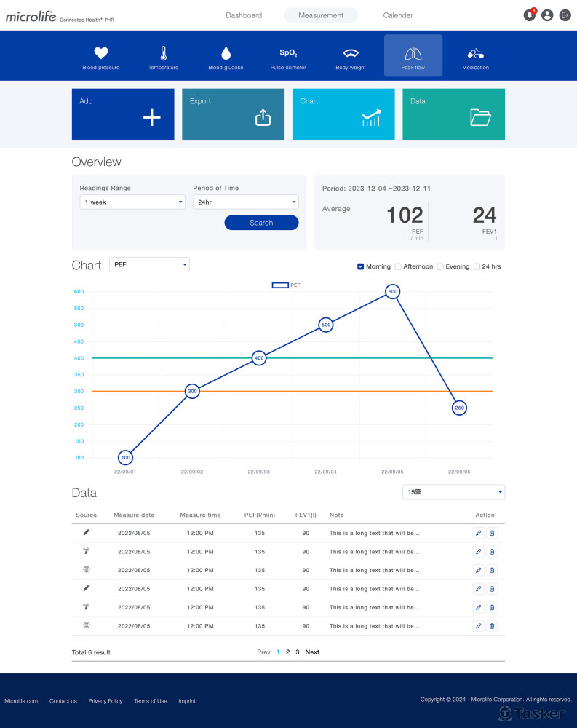Delete the last data table row
This screenshot has height=728, width=577.
click(x=492, y=626)
